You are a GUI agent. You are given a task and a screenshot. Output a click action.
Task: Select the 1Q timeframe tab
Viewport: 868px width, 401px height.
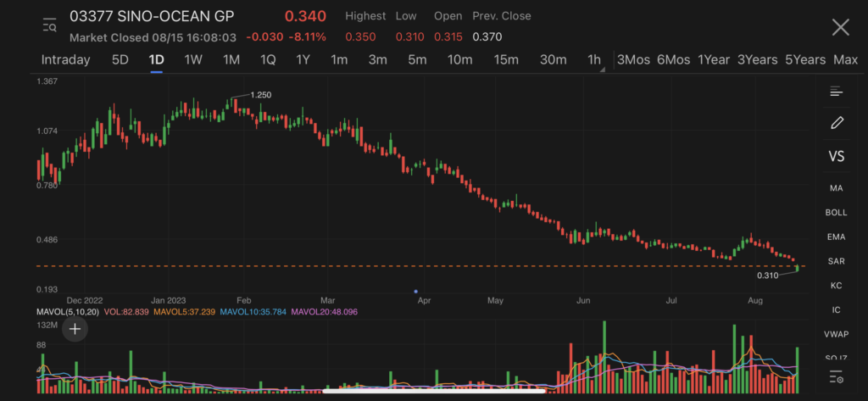pyautogui.click(x=268, y=60)
